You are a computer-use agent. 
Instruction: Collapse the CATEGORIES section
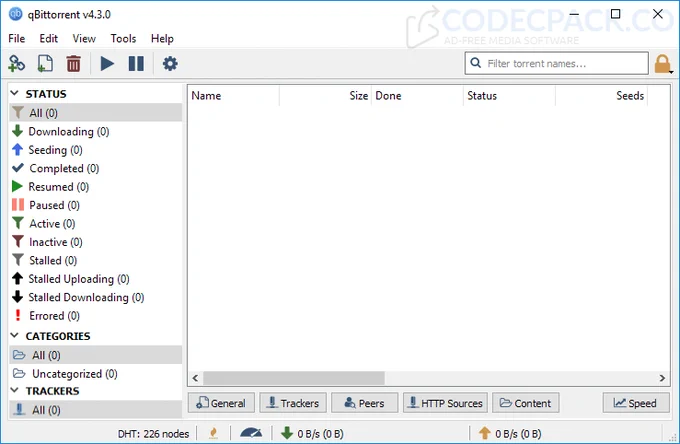point(15,336)
